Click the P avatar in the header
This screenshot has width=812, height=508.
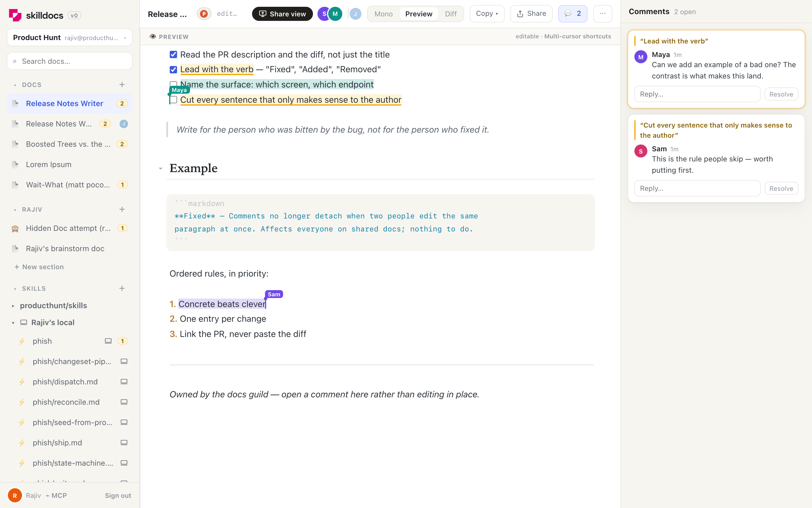point(204,14)
